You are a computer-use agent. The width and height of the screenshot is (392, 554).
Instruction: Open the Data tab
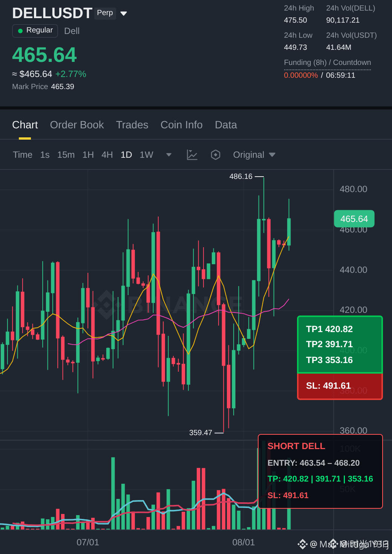click(x=226, y=125)
